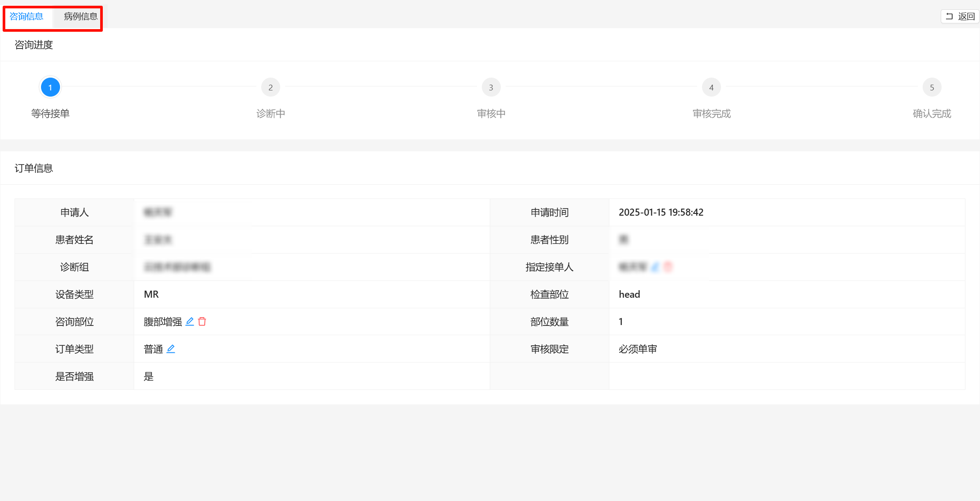Edit the 指定接单人 assignee with the pencil icon

pyautogui.click(x=655, y=267)
